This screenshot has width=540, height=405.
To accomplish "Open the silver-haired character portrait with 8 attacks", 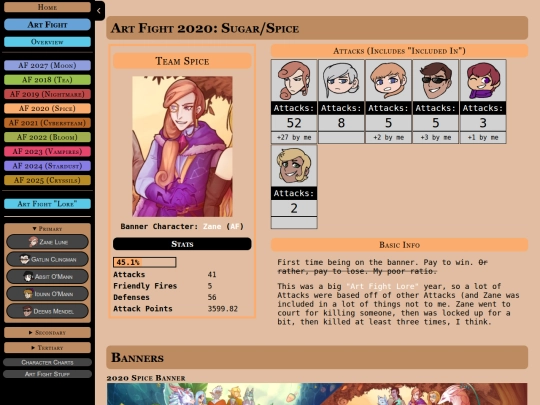I will click(x=341, y=81).
